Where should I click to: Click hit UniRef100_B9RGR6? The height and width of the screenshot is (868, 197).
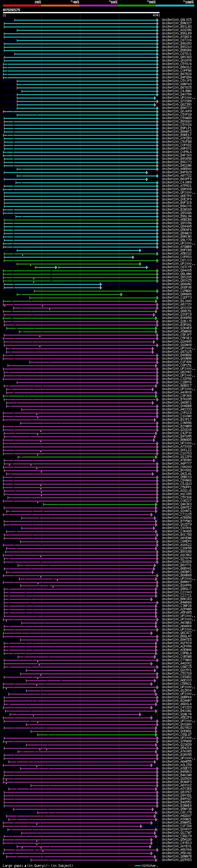(x=177, y=50)
